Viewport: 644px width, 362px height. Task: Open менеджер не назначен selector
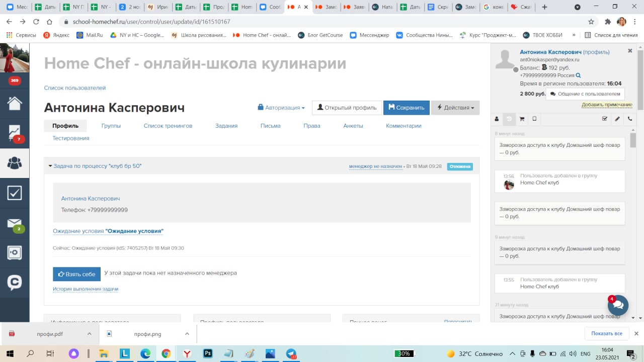(375, 166)
